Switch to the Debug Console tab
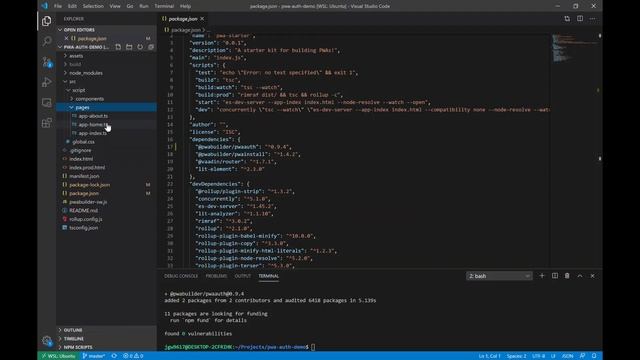 point(181,276)
